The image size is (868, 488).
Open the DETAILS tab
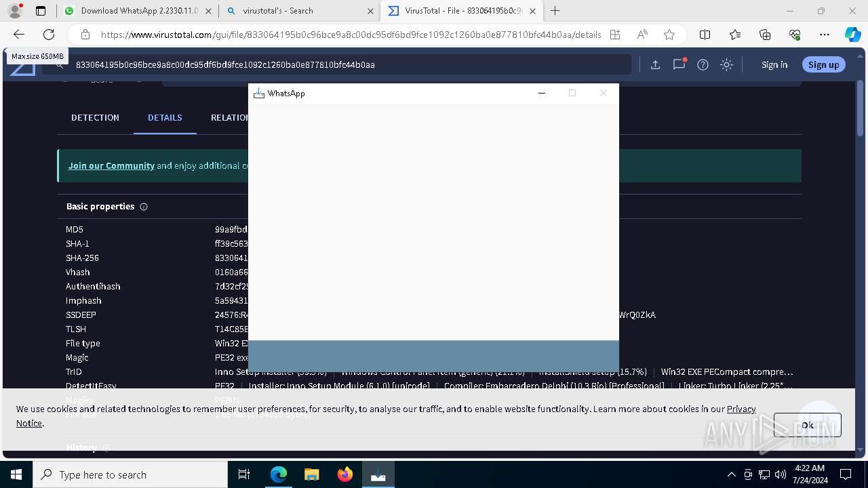[165, 117]
